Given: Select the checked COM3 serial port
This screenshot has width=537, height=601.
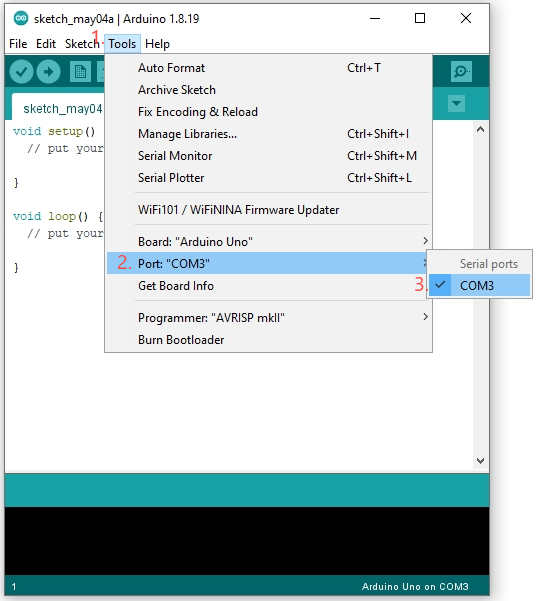Looking at the screenshot, I should click(x=480, y=286).
